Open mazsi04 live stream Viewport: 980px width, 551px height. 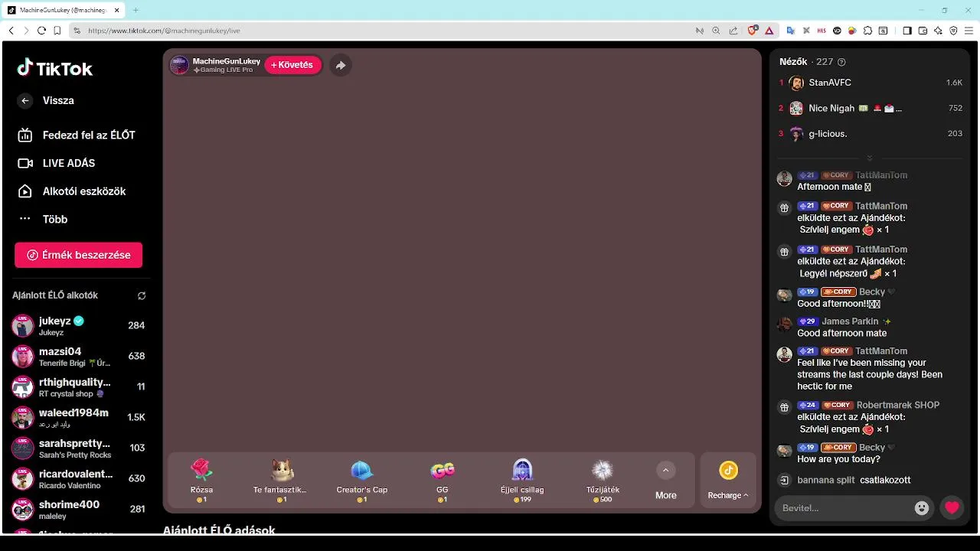coord(78,357)
